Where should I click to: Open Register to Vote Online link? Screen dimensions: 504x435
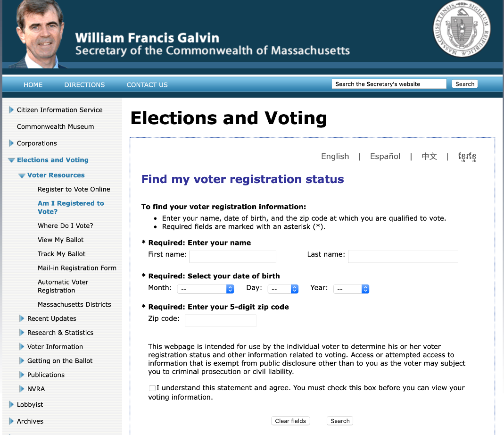pyautogui.click(x=74, y=189)
